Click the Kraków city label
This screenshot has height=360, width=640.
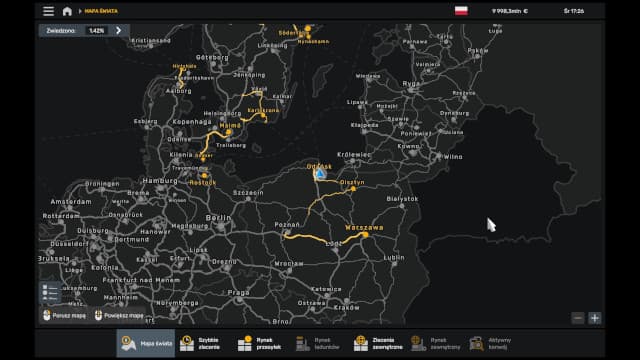pos(347,307)
